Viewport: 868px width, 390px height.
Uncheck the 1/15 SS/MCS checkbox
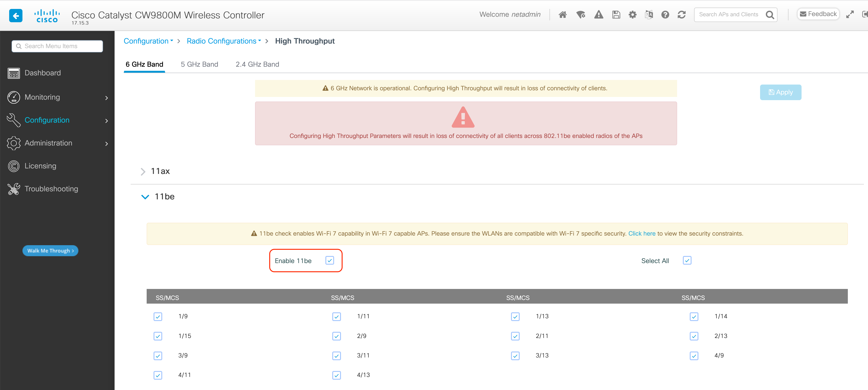click(158, 336)
